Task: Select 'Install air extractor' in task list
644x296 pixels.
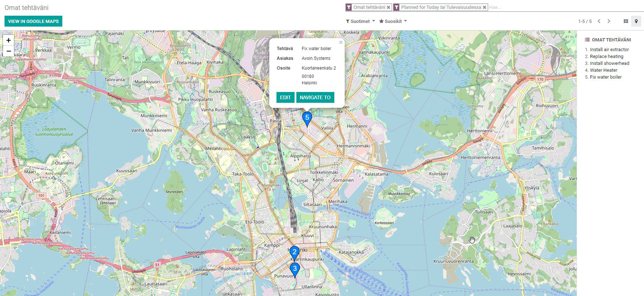Action: tap(609, 50)
